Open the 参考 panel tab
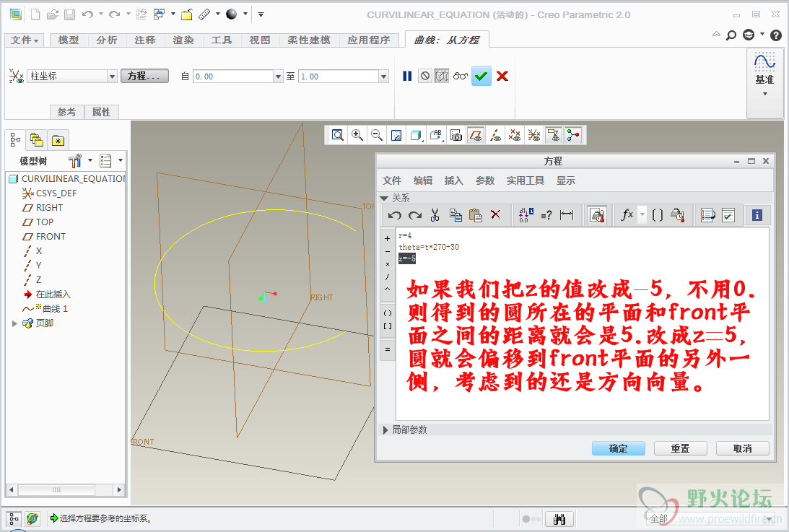The width and height of the screenshot is (789, 532). [66, 112]
